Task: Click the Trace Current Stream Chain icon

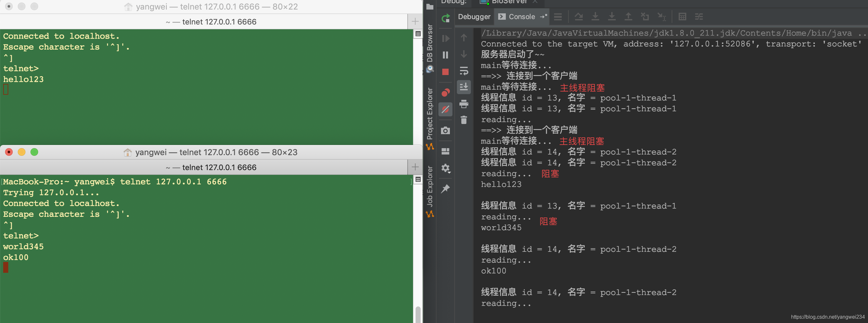Action: coord(699,17)
